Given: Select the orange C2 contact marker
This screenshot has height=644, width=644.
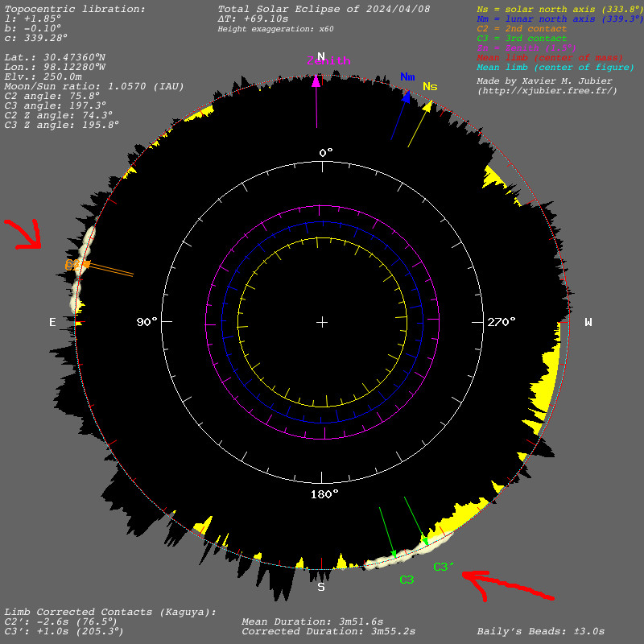Looking at the screenshot, I should click(85, 264).
